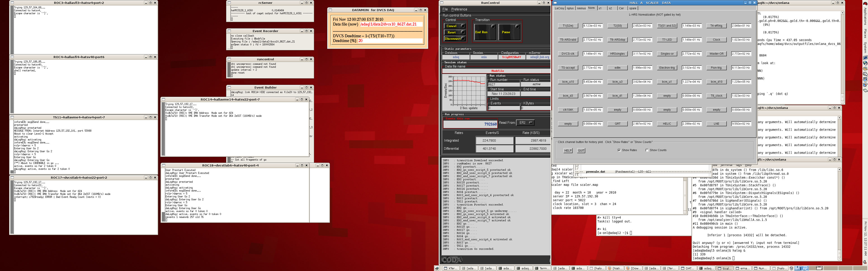Click QUIT in the scaler window
This screenshot has height=271, width=868.
pyautogui.click(x=581, y=150)
